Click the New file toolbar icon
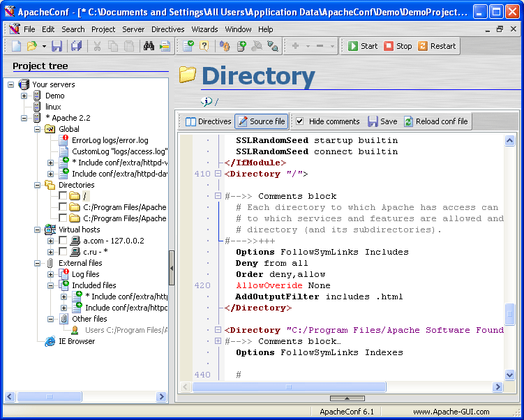Image resolution: width=524 pixels, height=420 pixels. pos(16,46)
